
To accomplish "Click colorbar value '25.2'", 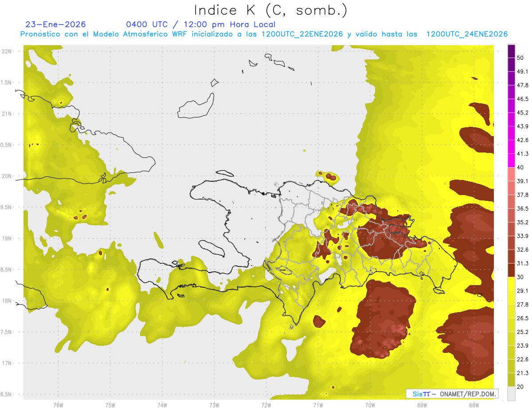I will (x=523, y=332).
